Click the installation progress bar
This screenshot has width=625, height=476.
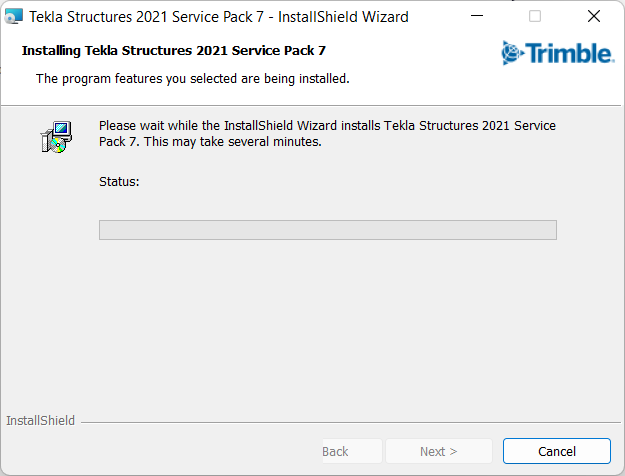(x=327, y=230)
